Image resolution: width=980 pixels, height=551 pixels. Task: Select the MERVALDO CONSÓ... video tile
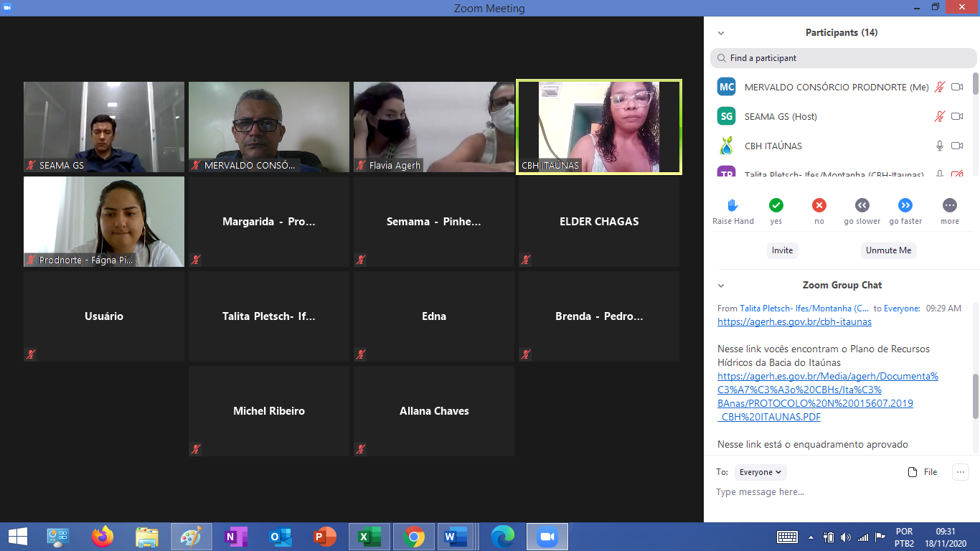point(269,127)
